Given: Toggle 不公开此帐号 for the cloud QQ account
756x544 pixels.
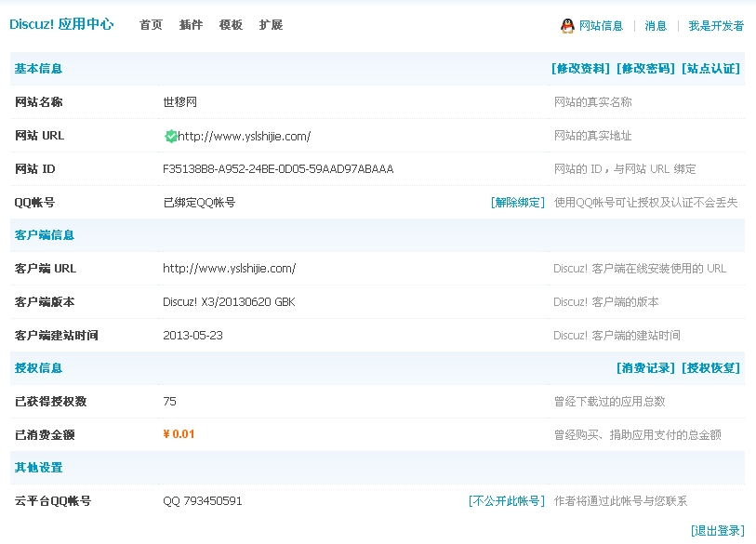Looking at the screenshot, I should [506, 501].
